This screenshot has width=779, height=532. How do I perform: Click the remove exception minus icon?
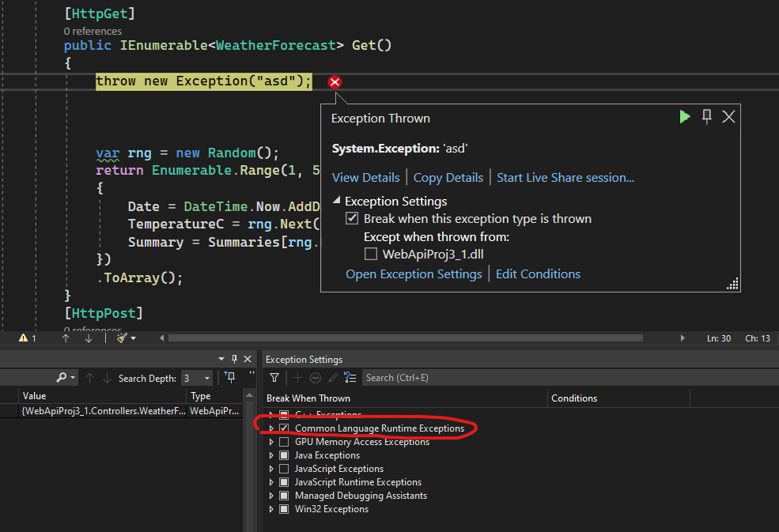click(x=315, y=378)
